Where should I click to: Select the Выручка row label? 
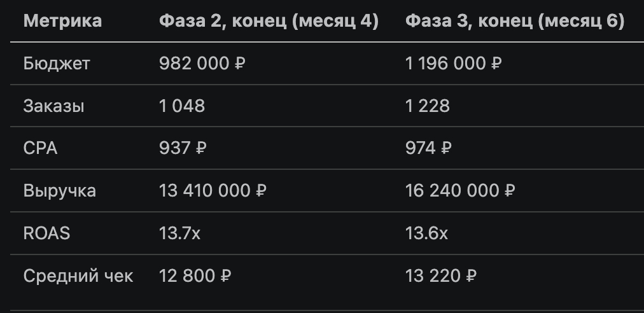click(60, 191)
